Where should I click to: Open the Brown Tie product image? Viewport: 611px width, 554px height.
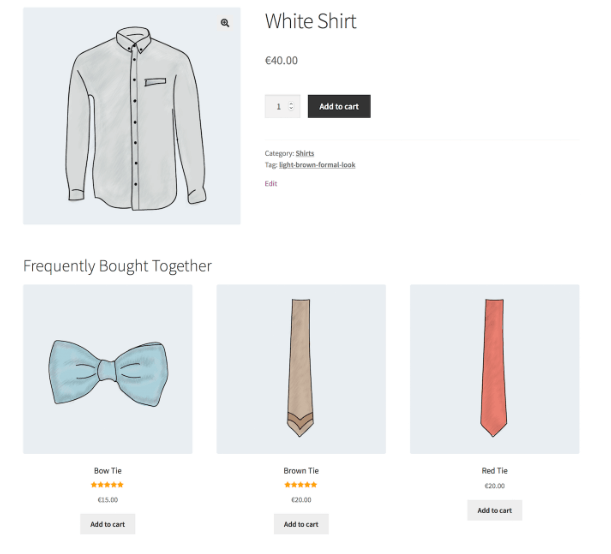pyautogui.click(x=301, y=369)
